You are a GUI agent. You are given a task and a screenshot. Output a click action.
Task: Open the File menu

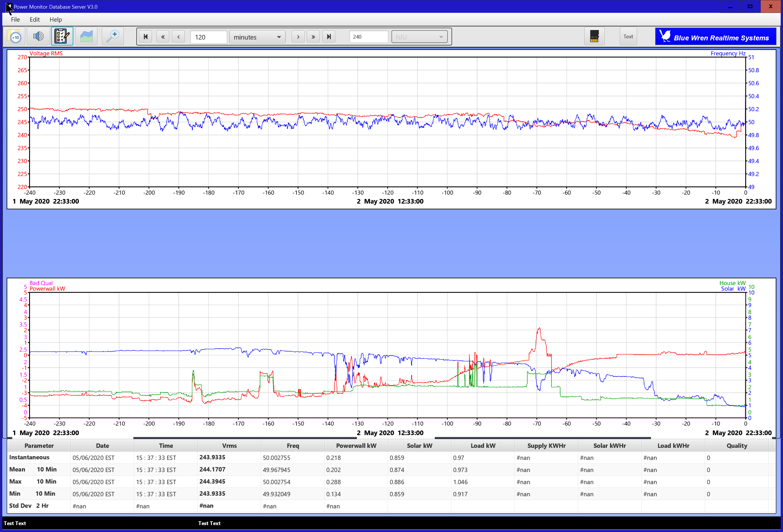click(15, 20)
